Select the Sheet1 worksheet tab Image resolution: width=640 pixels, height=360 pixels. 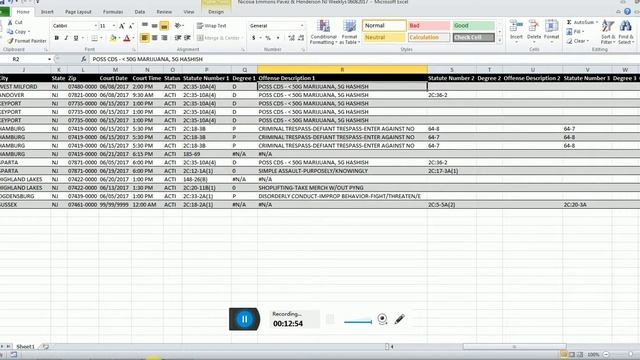[25, 347]
